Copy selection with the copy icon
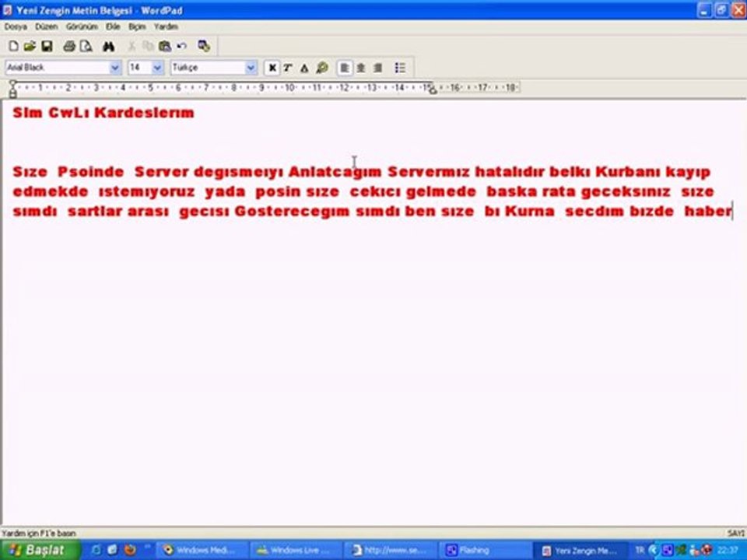747x560 pixels. coord(148,46)
